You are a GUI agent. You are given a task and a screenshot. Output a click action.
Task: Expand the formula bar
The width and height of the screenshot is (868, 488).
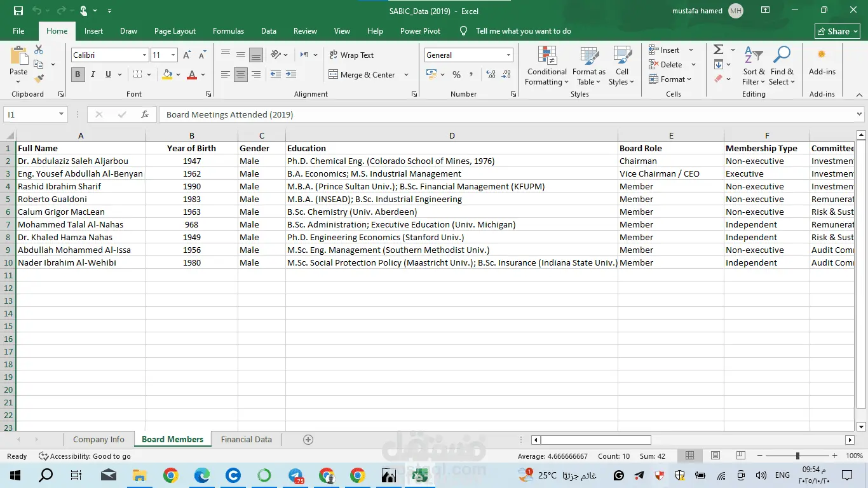859,114
